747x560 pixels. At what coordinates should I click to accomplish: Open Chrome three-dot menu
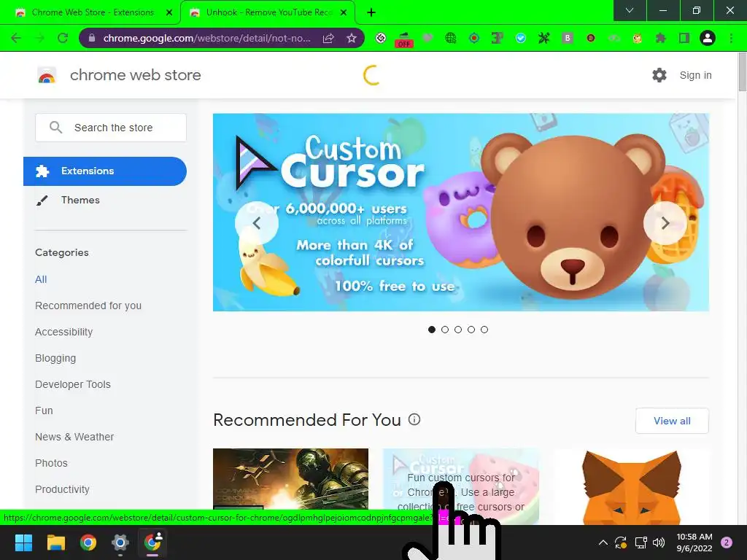(731, 38)
